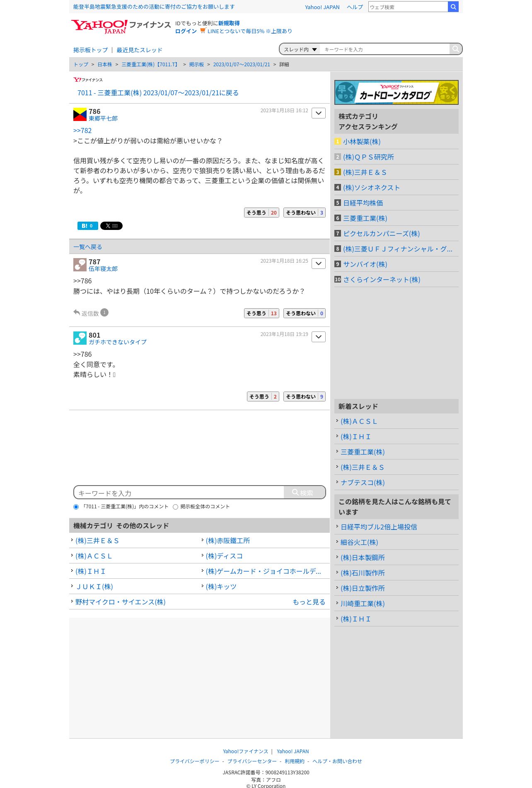Open new thread ナブテスコ(株)
Viewport: 532px width, 788px height.
363,483
